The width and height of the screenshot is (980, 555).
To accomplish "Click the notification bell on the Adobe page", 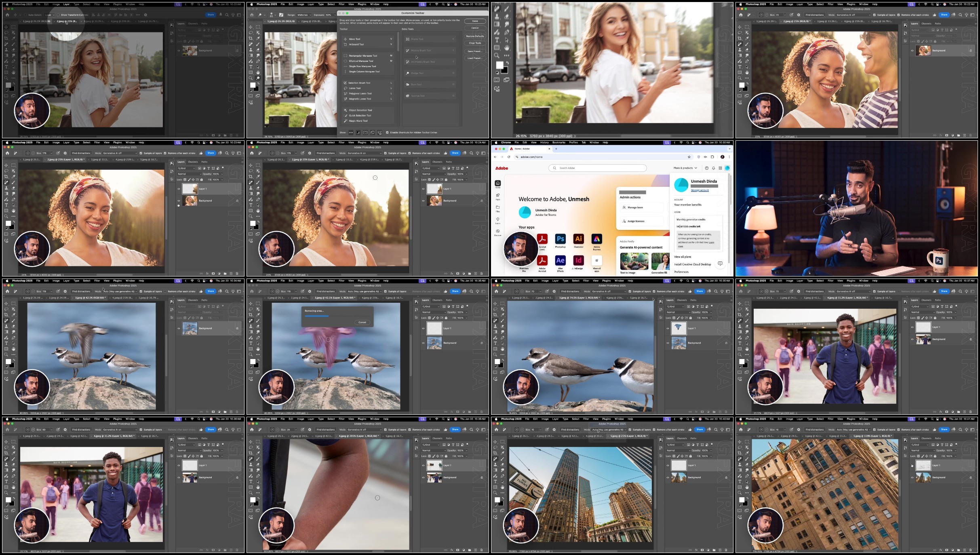I will click(x=713, y=168).
